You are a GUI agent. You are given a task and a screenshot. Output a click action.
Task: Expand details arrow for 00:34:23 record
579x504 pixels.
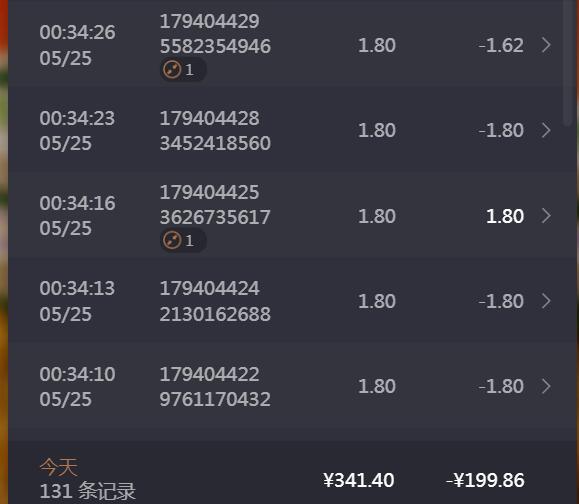point(547,130)
